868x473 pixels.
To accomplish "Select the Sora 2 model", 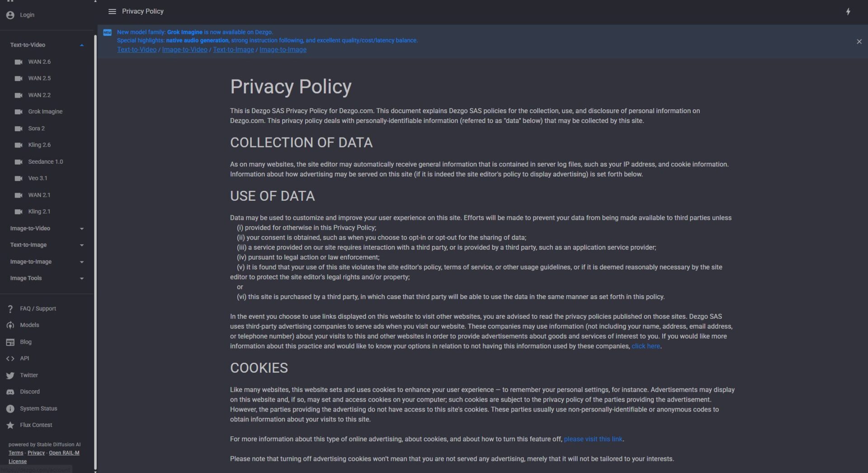I will tap(36, 128).
